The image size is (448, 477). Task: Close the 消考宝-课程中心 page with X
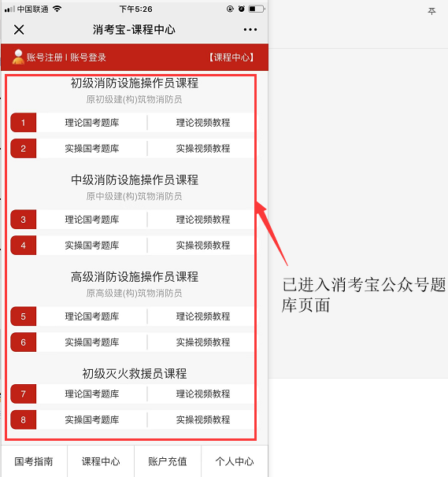[x=19, y=30]
